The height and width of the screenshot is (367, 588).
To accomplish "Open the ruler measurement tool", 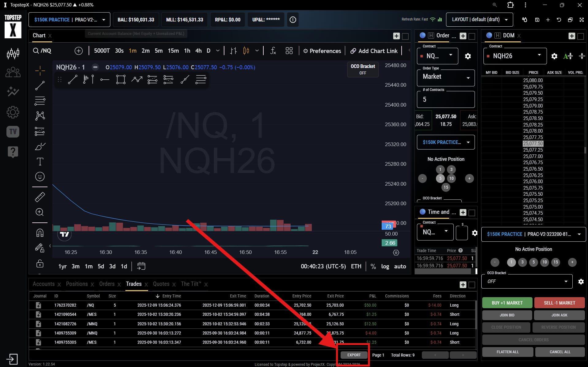I will [x=40, y=197].
